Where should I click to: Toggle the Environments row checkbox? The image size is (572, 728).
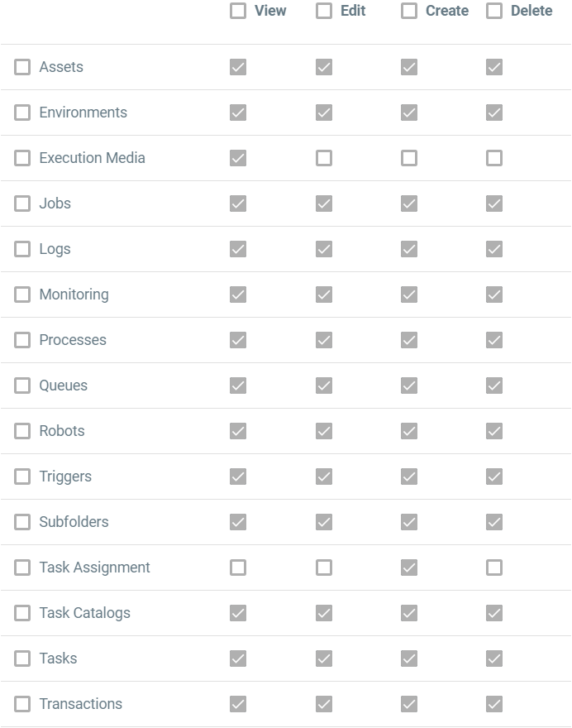(22, 113)
